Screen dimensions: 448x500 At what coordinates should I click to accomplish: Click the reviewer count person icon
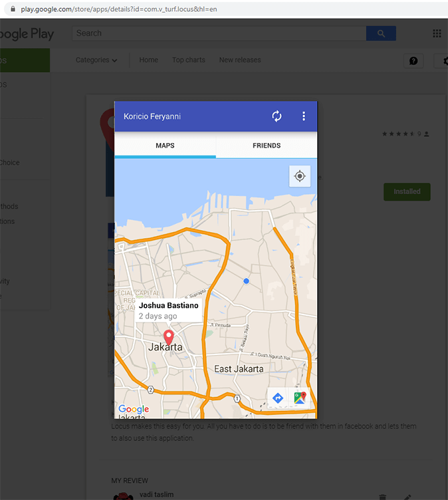click(427, 134)
